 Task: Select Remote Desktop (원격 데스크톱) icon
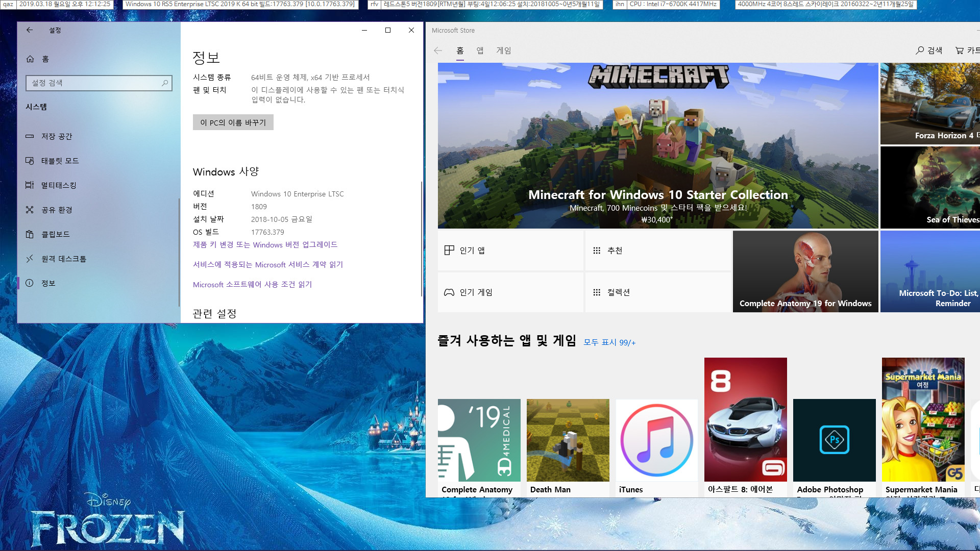click(x=30, y=259)
